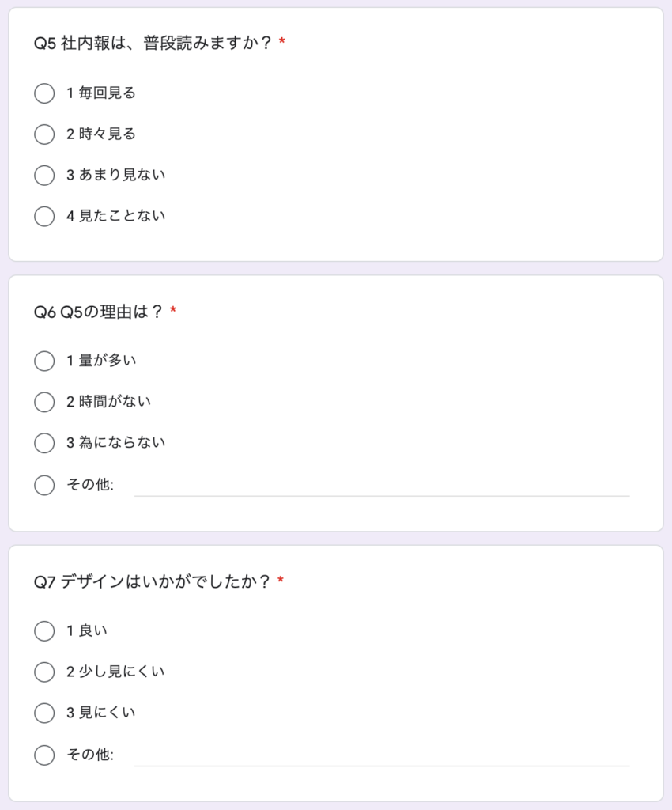Select the radio button for 1 毎回見る
The height and width of the screenshot is (810, 672).
pos(44,93)
